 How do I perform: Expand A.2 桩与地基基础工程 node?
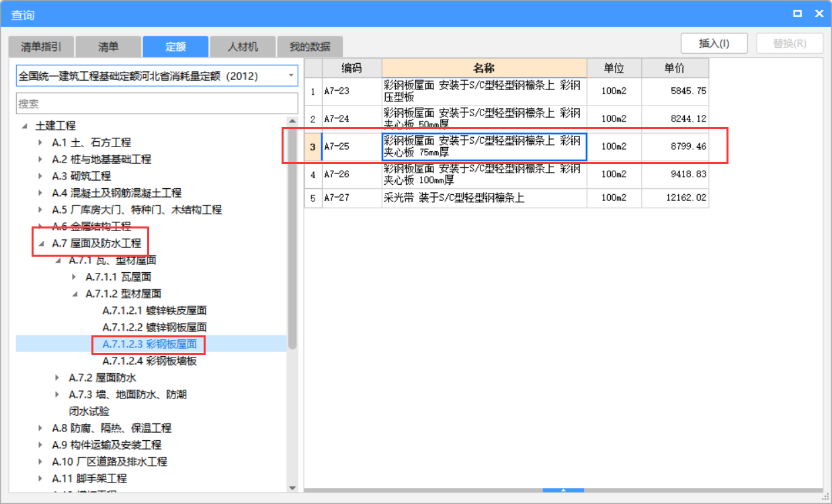click(x=42, y=159)
